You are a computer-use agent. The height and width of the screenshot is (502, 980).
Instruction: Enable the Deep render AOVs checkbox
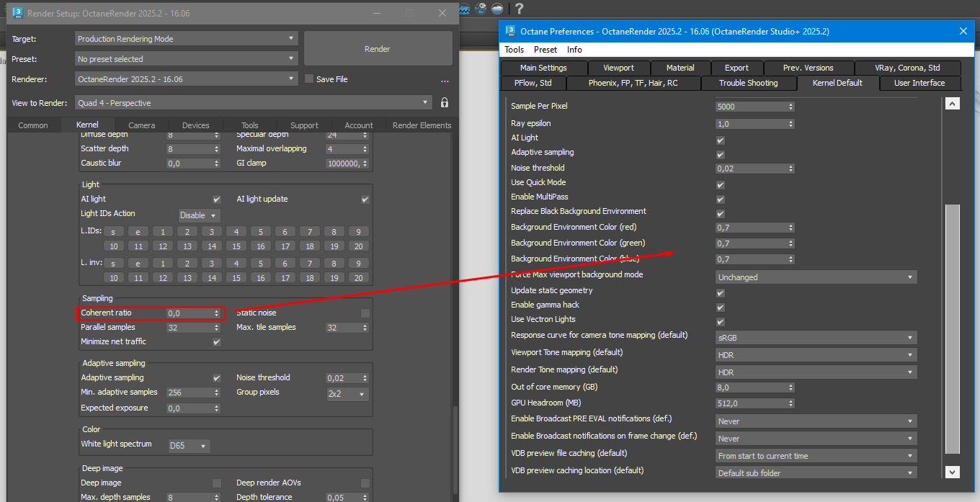[365, 483]
